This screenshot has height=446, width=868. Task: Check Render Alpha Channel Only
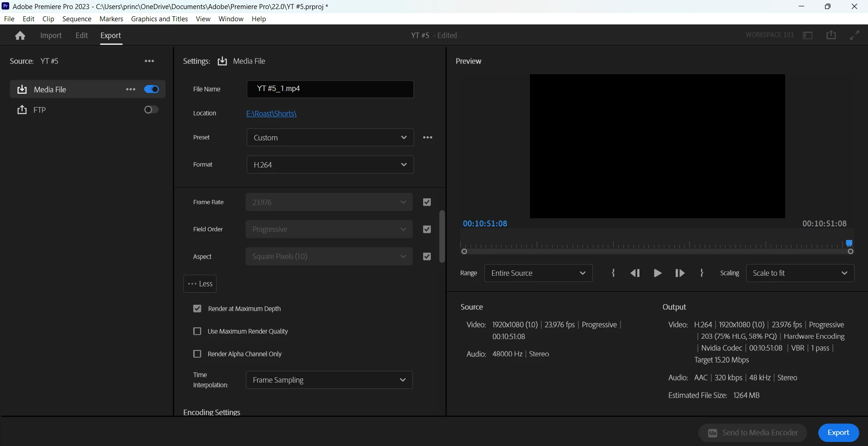197,354
